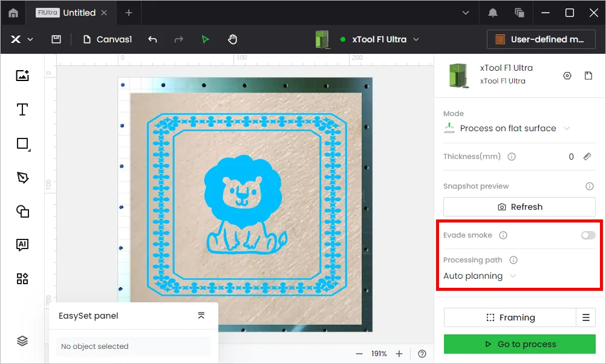Viewport: 606px width, 364px height.
Task: Click the xTool F1 Ultra device thumbnail in panel
Action: click(459, 76)
